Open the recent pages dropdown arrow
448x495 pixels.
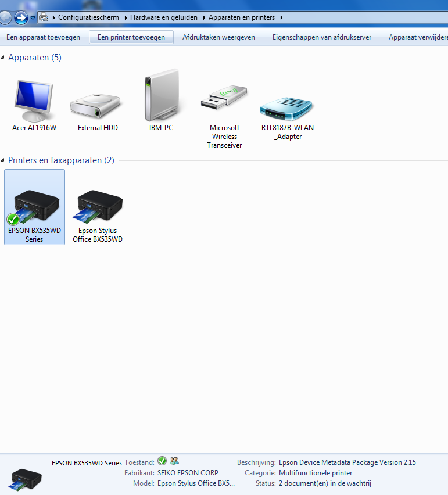tap(33, 17)
